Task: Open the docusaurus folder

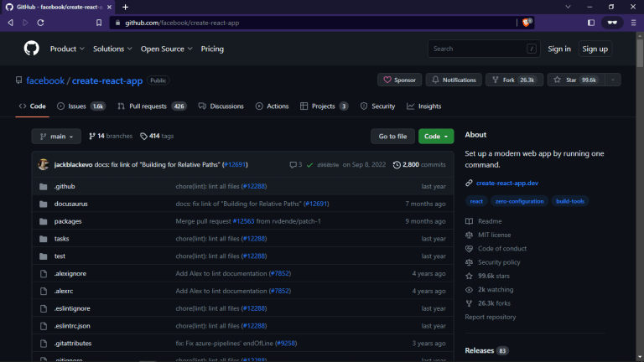Action: click(70, 204)
